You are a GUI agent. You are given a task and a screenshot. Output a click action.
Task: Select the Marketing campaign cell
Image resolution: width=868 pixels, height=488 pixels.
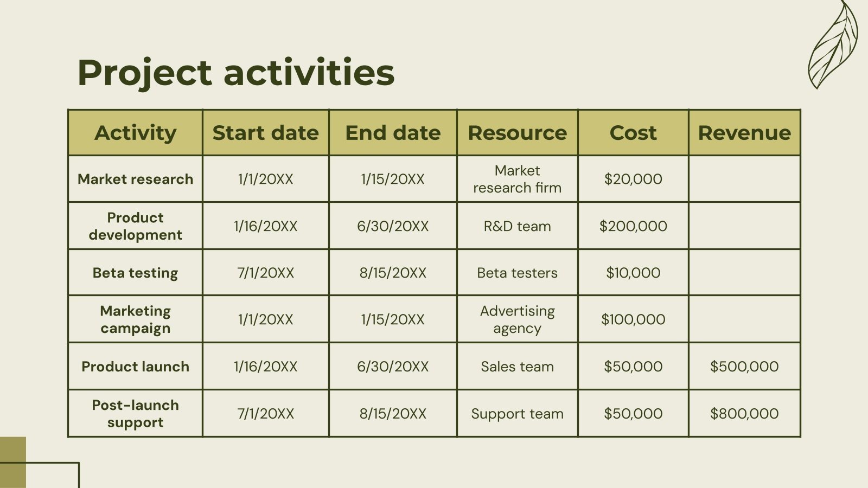coord(136,319)
